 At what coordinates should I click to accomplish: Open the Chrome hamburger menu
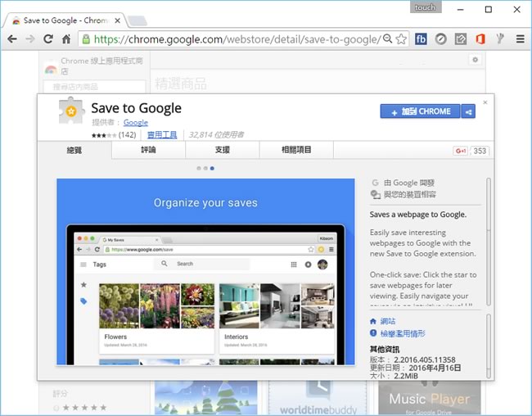tap(520, 39)
